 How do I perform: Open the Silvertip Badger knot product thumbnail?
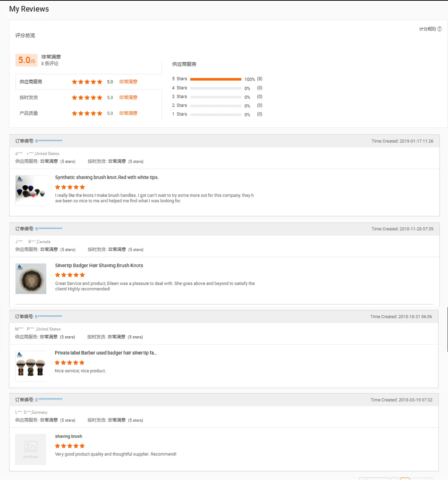[x=31, y=279]
